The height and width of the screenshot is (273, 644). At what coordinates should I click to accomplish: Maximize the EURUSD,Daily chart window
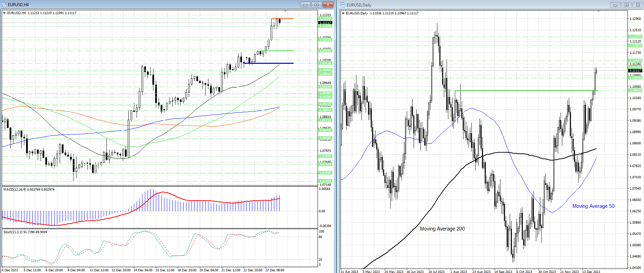[626, 5]
